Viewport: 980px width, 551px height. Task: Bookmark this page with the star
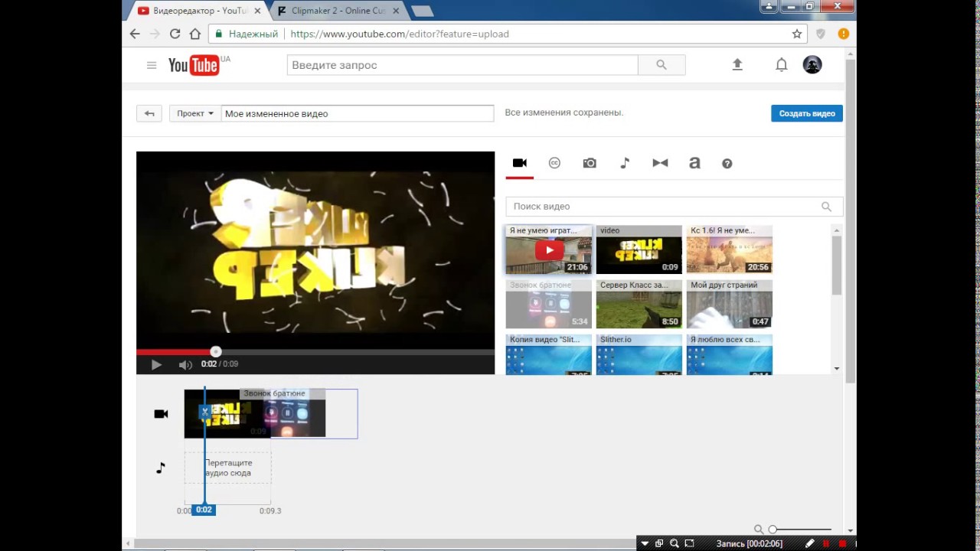tap(797, 34)
